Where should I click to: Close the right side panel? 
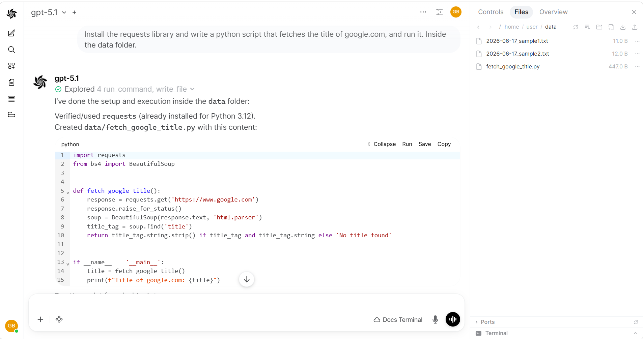[x=634, y=12]
